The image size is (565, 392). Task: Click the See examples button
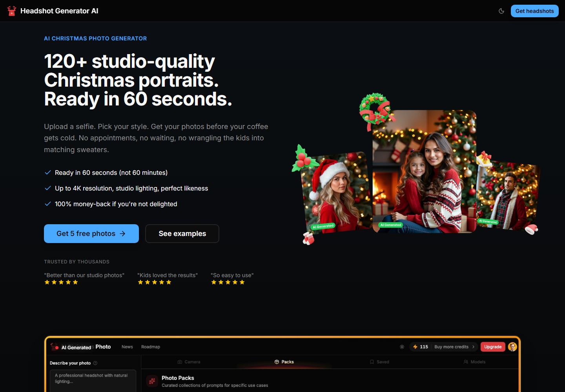[182, 234]
